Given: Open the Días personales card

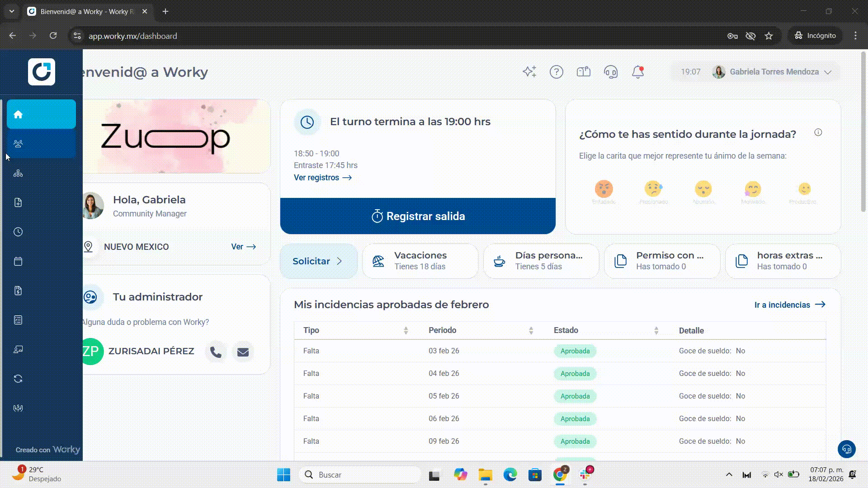Looking at the screenshot, I should point(541,261).
